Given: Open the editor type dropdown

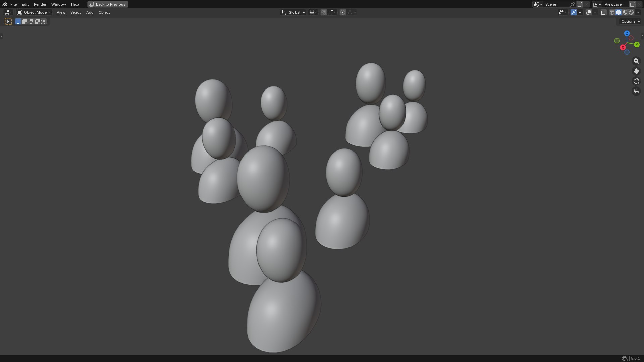Looking at the screenshot, I should click(x=8, y=12).
